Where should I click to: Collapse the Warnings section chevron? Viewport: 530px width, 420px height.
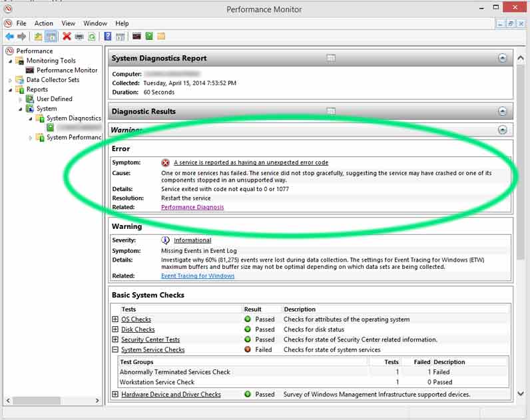coord(502,130)
